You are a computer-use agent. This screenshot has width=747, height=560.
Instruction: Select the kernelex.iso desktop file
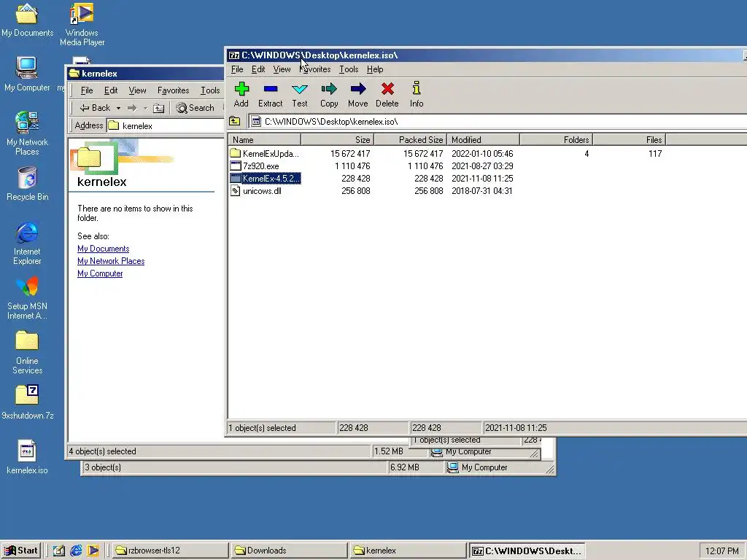pos(27,457)
